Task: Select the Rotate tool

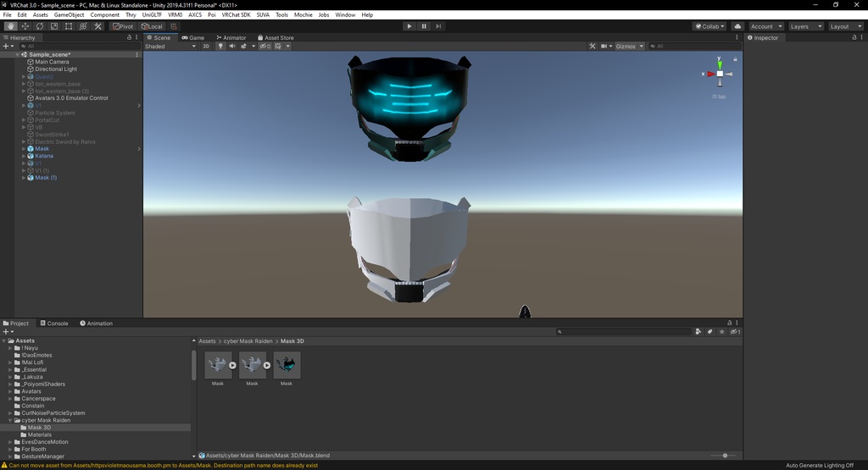Action: (x=39, y=26)
